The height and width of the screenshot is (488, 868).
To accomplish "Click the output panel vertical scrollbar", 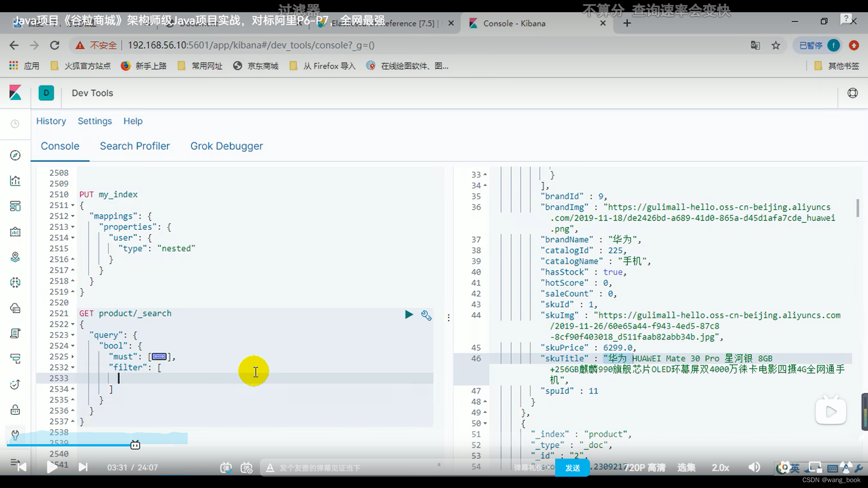I will [x=858, y=207].
